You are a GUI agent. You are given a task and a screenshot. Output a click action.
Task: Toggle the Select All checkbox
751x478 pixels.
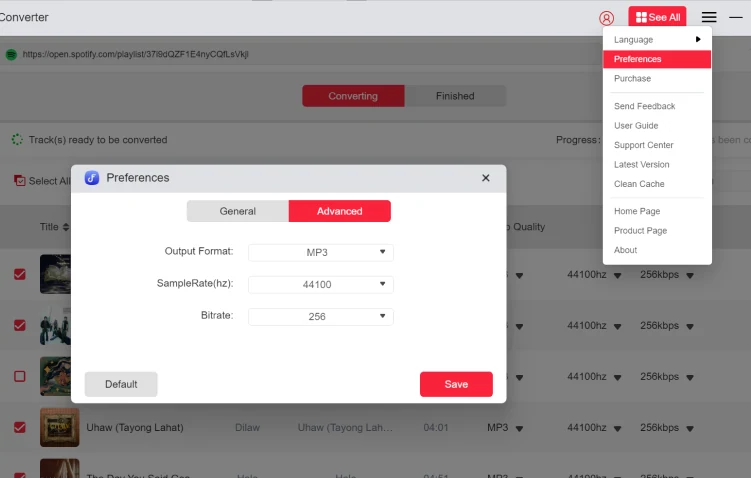coord(20,181)
